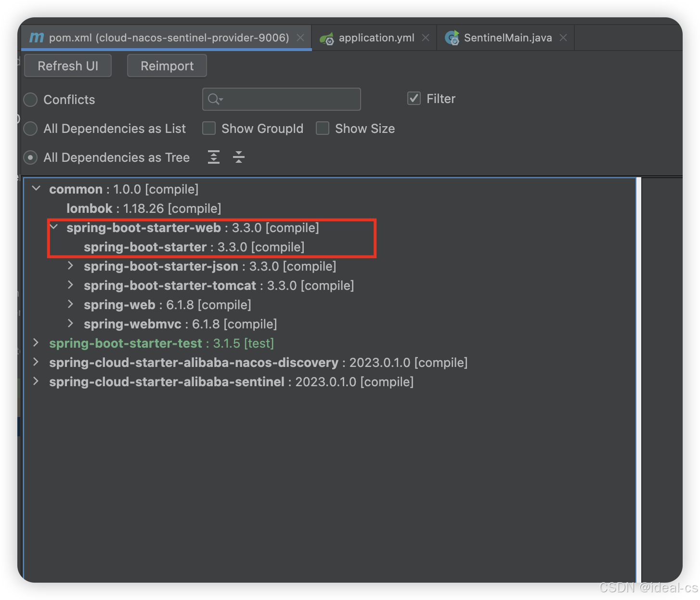The width and height of the screenshot is (700, 600).
Task: Click the dependency tree vertical scrollbar
Action: (x=638, y=380)
